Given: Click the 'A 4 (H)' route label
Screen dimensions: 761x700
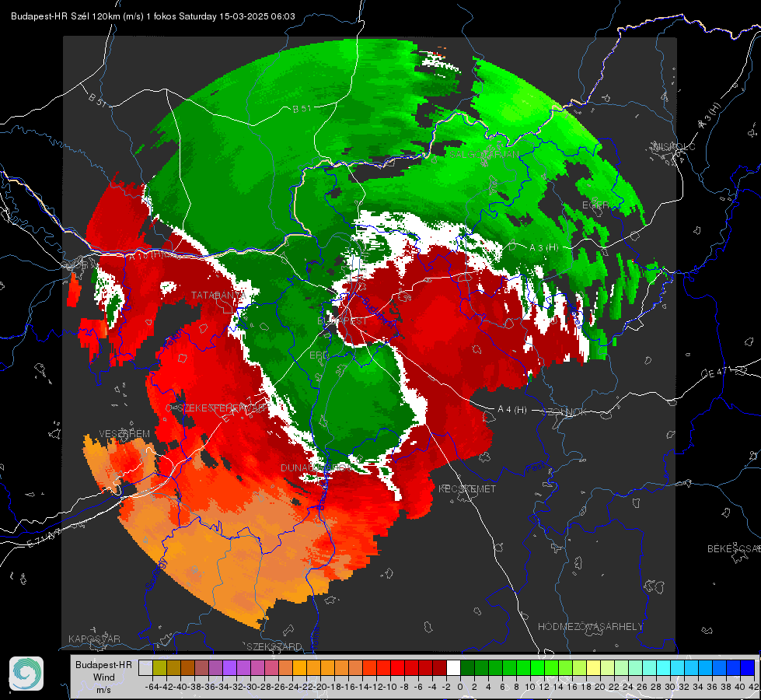Looking at the screenshot, I should coord(512,410).
